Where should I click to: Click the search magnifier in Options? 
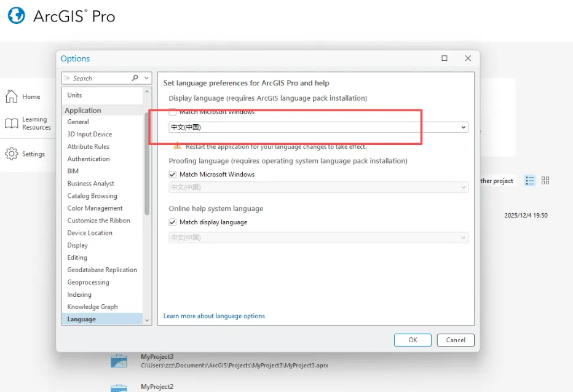pyautogui.click(x=135, y=78)
